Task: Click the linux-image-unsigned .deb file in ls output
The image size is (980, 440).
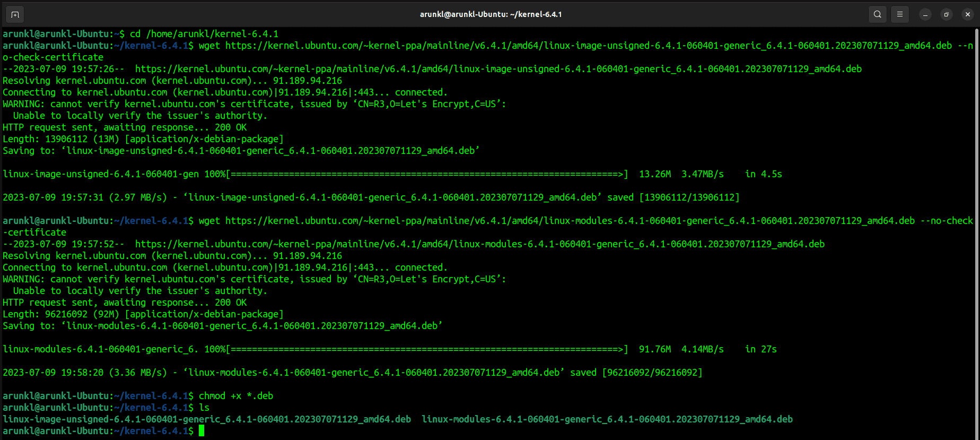Action: tap(207, 419)
